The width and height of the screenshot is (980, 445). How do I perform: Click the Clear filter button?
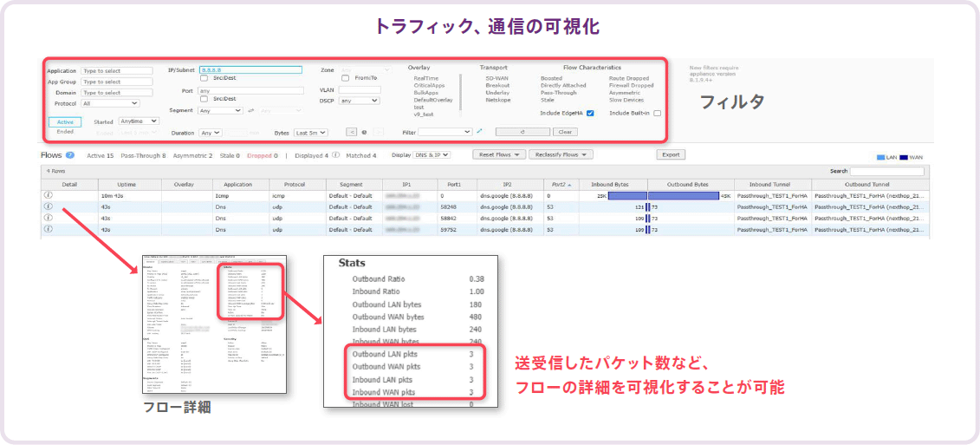565,132
